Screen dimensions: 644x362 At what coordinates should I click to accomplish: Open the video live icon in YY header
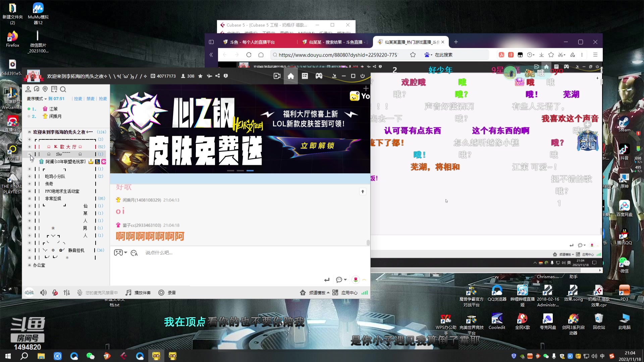pyautogui.click(x=277, y=76)
